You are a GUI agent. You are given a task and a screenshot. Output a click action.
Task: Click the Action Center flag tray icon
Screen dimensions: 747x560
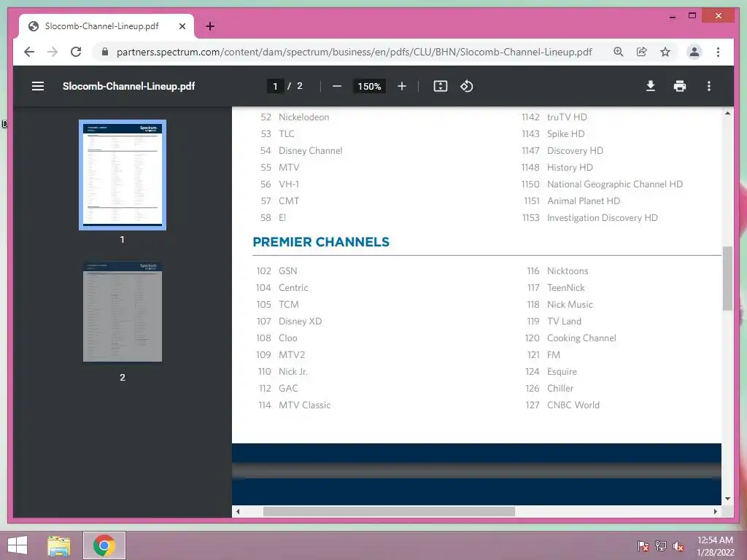coord(643,545)
